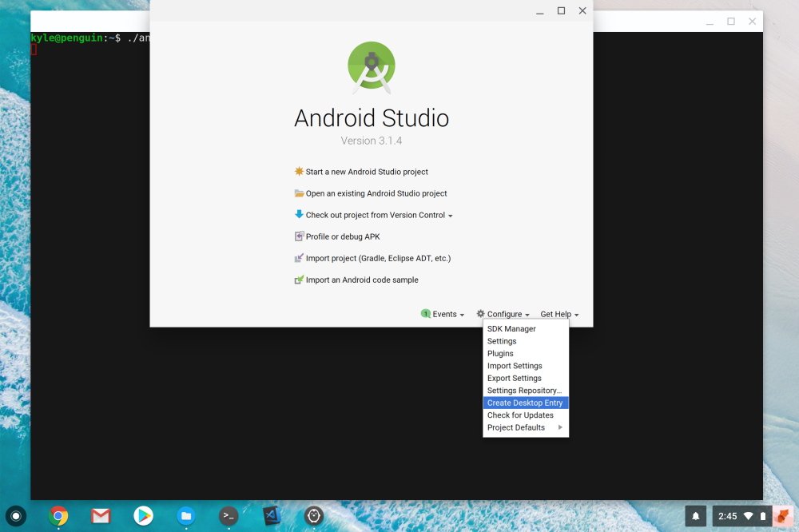Image resolution: width=799 pixels, height=532 pixels.
Task: Click the Events info icon
Action: click(x=425, y=314)
